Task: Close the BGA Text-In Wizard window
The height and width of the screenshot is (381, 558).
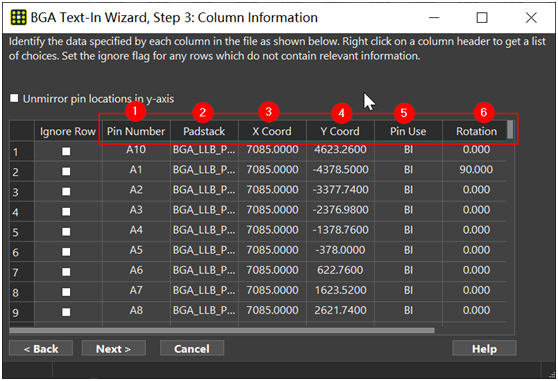Action: (x=531, y=17)
